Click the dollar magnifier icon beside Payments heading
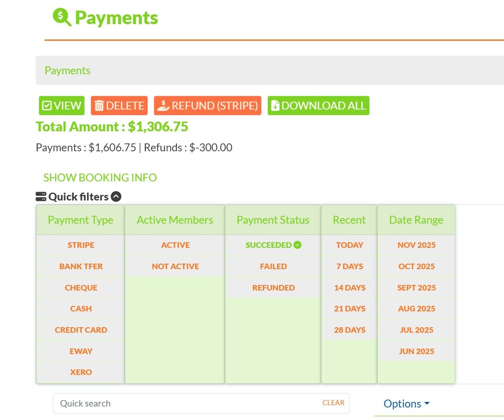Viewport: 504px width, 420px height. (61, 17)
